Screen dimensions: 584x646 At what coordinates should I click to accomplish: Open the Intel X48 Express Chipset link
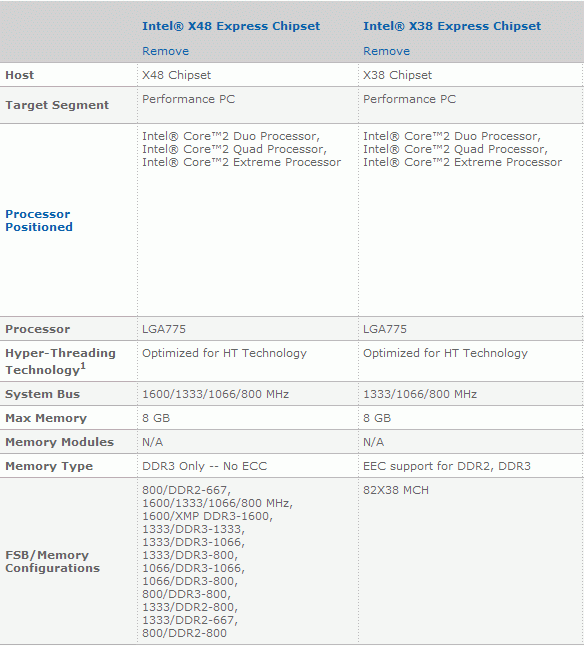pyautogui.click(x=231, y=26)
